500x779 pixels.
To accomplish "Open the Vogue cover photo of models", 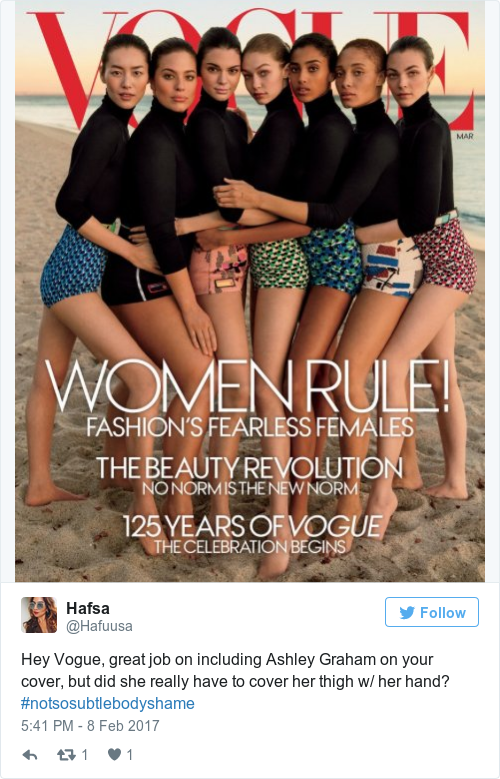I will coord(250,291).
